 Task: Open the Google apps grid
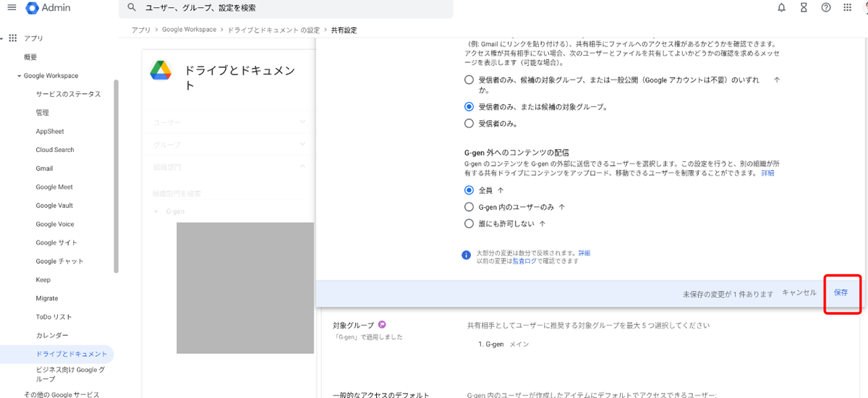[848, 8]
